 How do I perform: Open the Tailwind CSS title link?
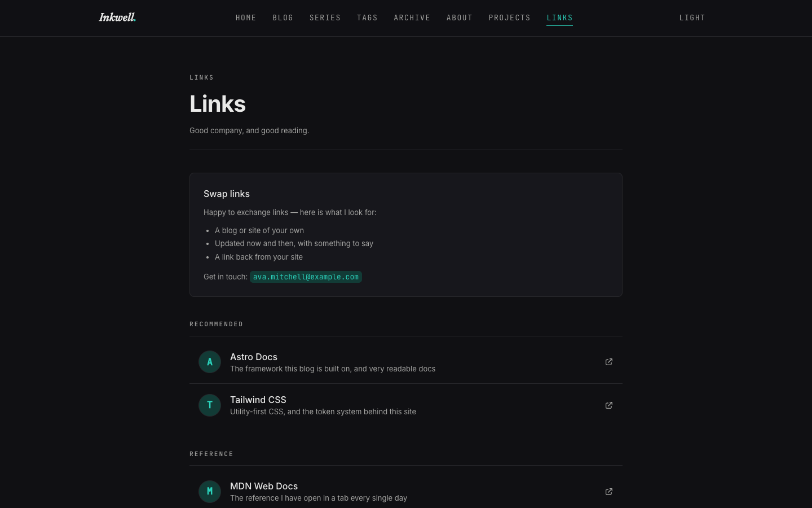[258, 400]
